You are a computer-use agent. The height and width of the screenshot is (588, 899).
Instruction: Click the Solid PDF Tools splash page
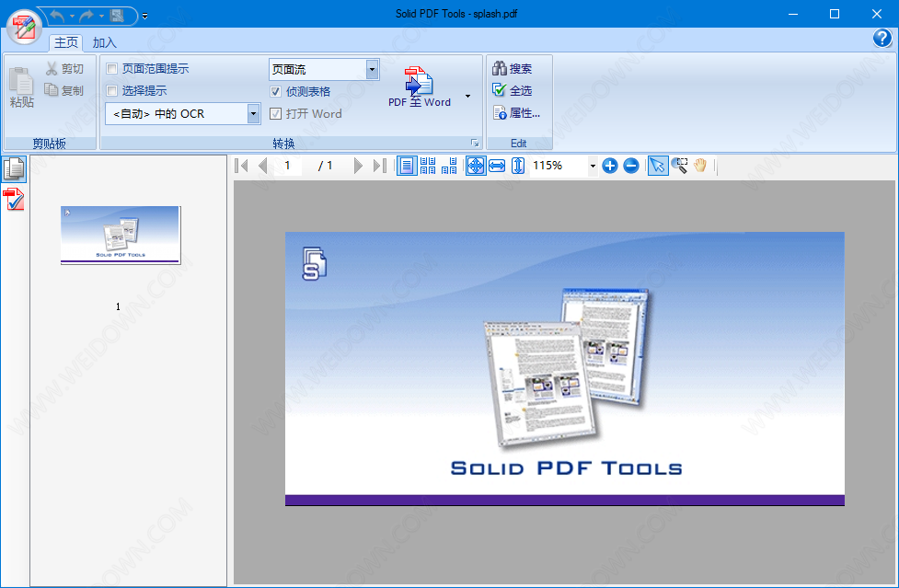(x=565, y=368)
